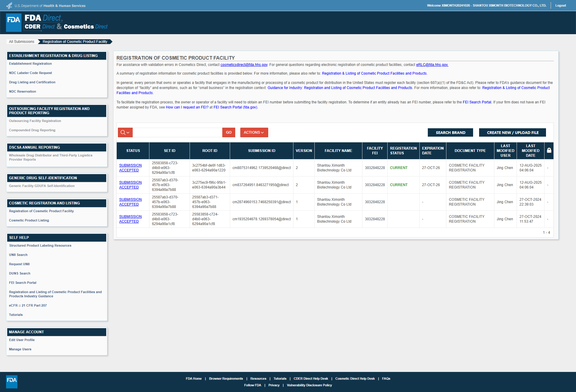Click Vulnerability Disclosure Policy link
This screenshot has width=576, height=392.
(309, 385)
